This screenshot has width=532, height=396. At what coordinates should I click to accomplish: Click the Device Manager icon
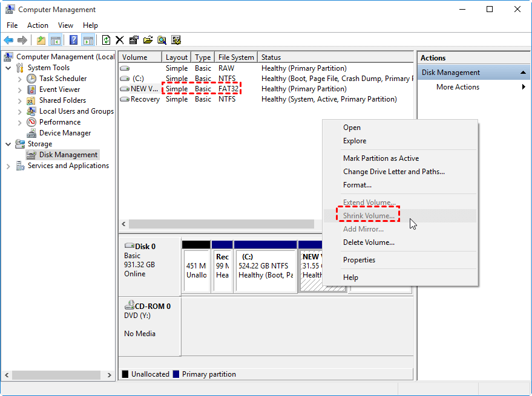[31, 133]
